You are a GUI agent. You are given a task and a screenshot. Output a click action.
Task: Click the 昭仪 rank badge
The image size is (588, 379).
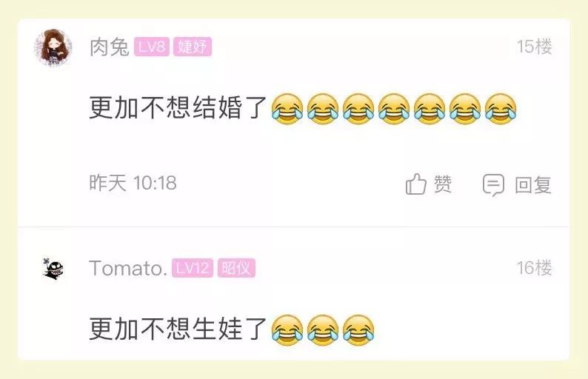pyautogui.click(x=236, y=268)
